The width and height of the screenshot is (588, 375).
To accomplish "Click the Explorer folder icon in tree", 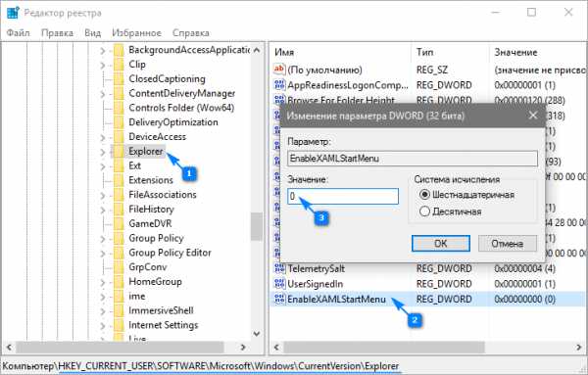I will 119,152.
